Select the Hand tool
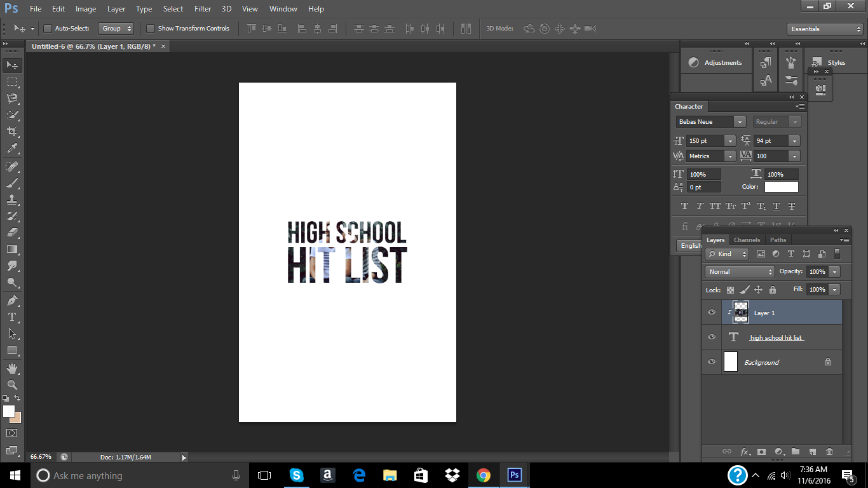This screenshot has width=868, height=488. (x=12, y=368)
